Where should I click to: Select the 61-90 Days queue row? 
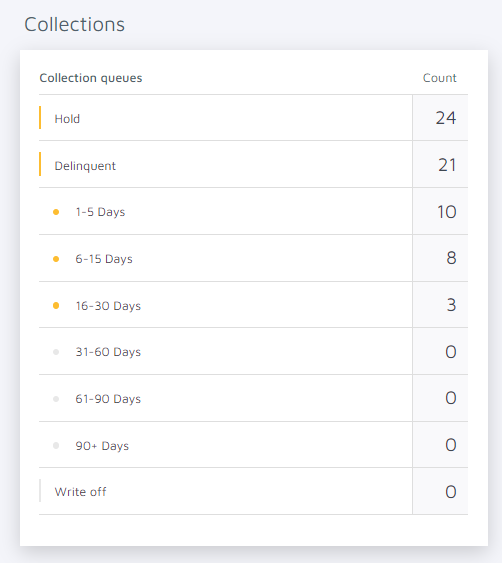point(253,399)
